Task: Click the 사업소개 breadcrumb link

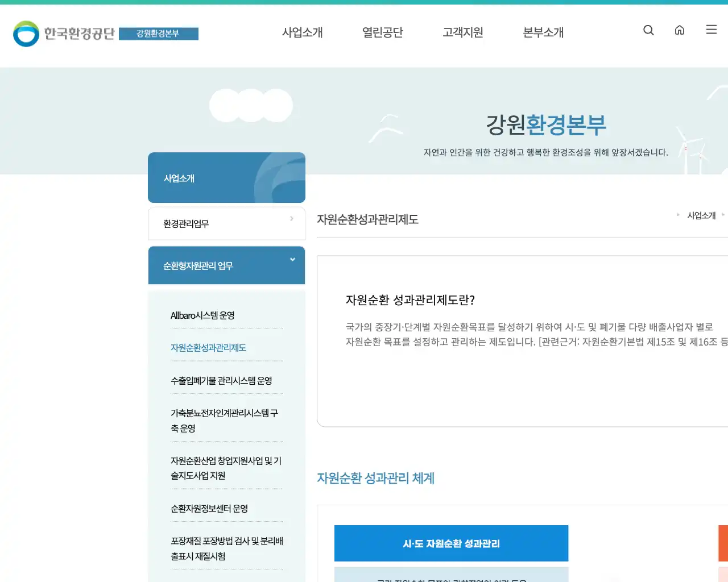Action: [702, 215]
